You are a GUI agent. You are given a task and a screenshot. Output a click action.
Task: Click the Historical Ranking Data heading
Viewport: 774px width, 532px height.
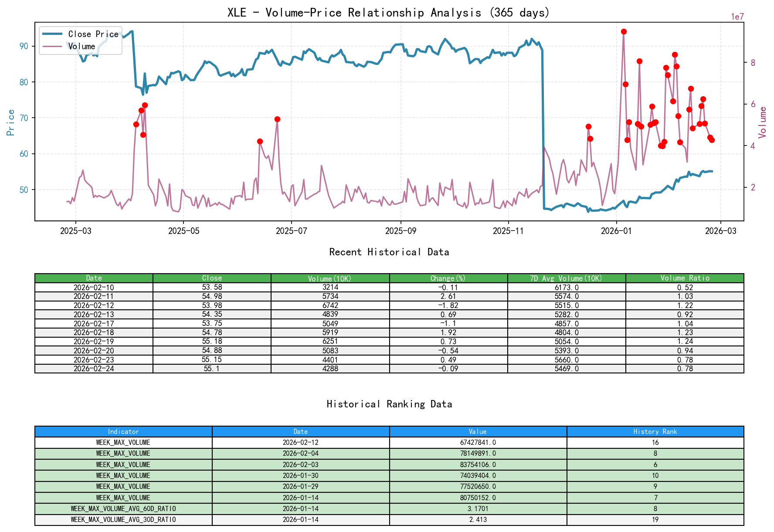(390, 404)
